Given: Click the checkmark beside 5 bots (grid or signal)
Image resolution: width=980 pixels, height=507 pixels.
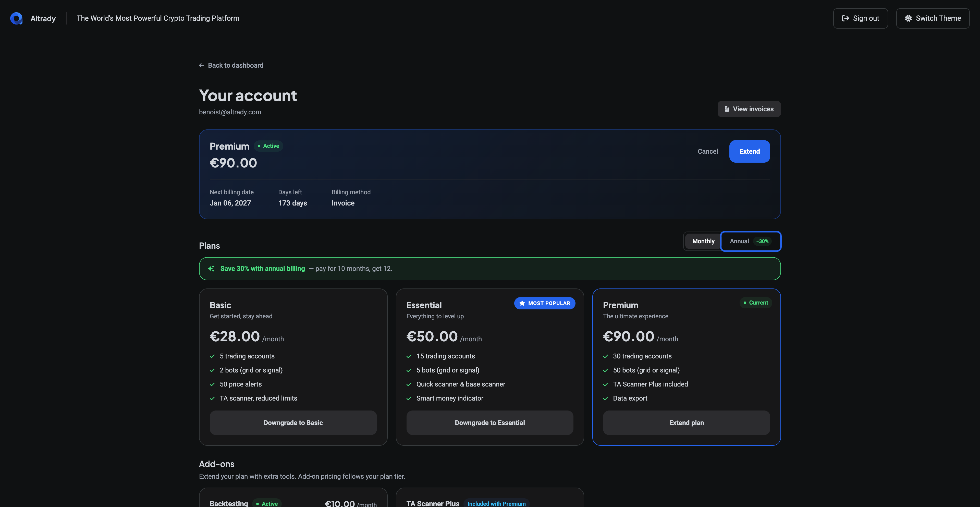Looking at the screenshot, I should (409, 370).
